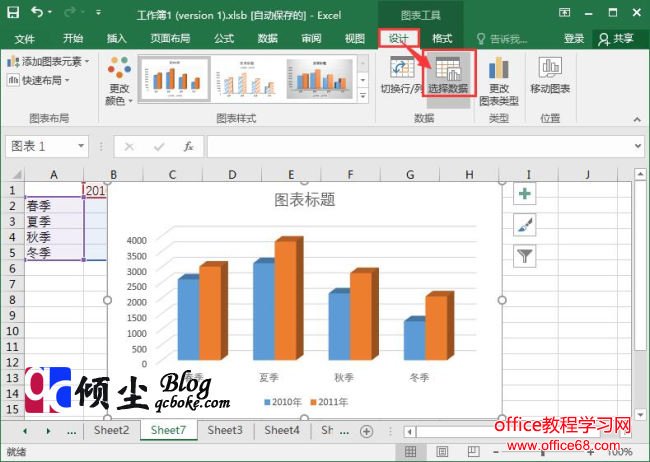Switch to Sheet3 tab

(x=225, y=430)
